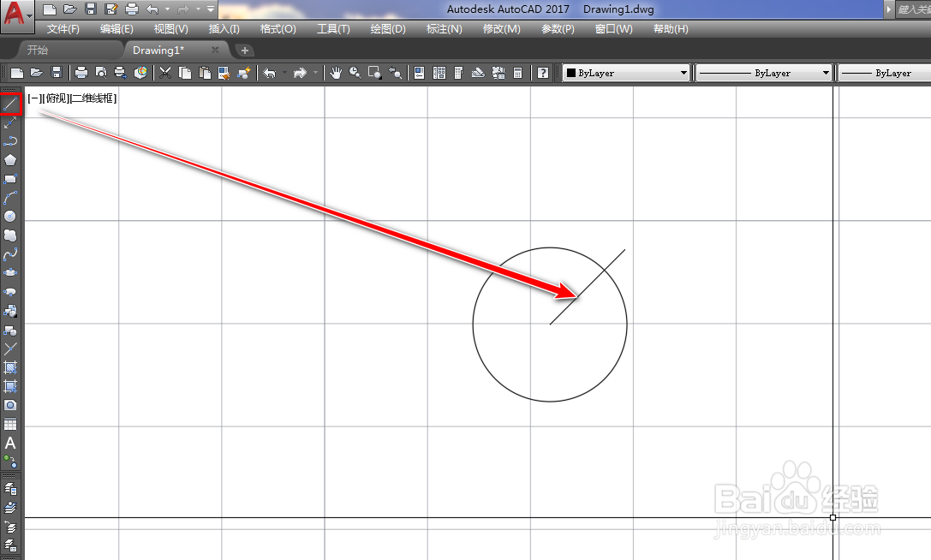
Task: Click the Insert Block tool
Action: coord(10,311)
